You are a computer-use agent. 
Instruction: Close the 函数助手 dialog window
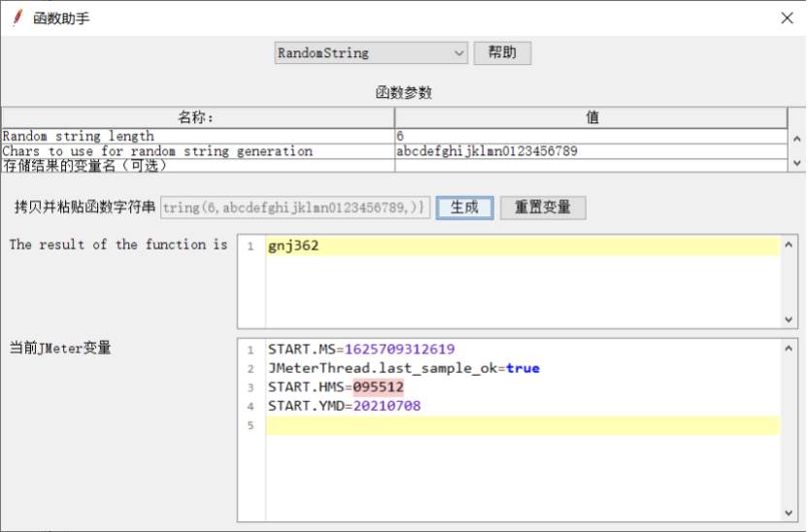[787, 17]
